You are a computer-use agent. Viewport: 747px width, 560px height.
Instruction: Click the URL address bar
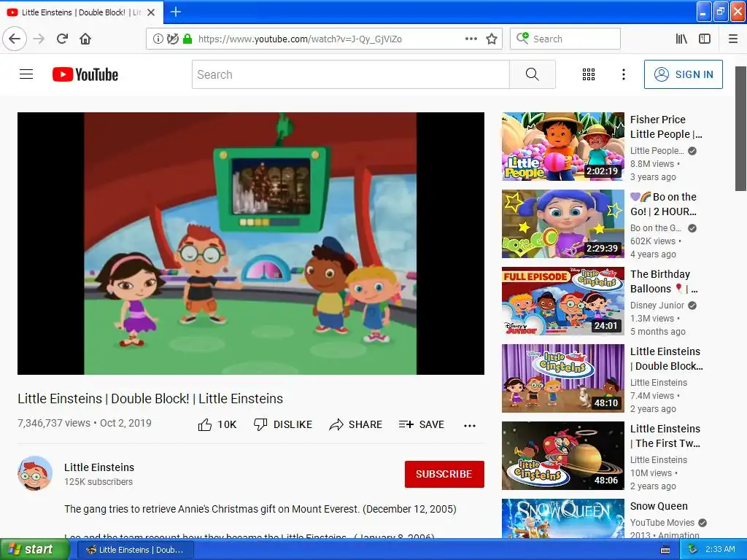324,39
